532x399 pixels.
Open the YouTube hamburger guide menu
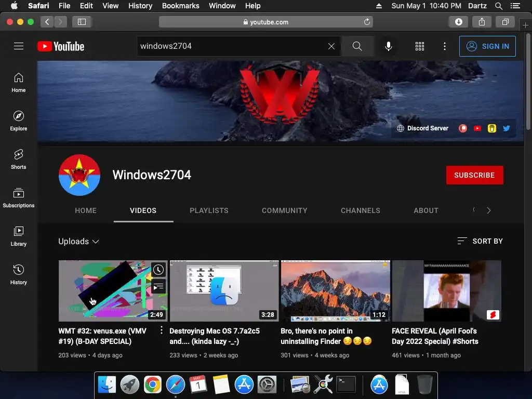19,46
